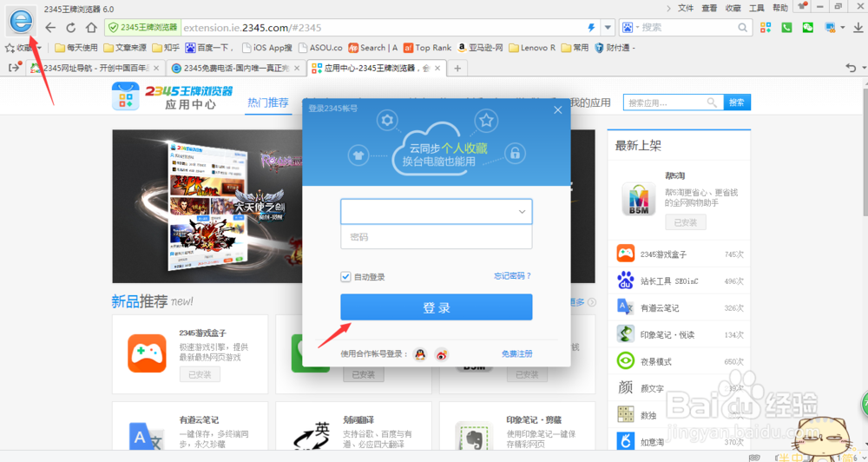Open the 2345 browser avatar logo
This screenshot has width=868, height=462.
[x=22, y=21]
